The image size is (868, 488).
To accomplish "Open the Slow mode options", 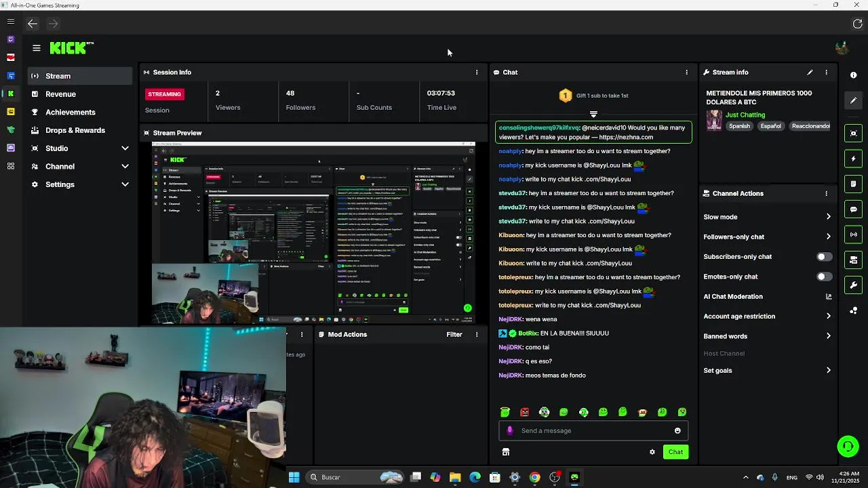I will tap(767, 217).
